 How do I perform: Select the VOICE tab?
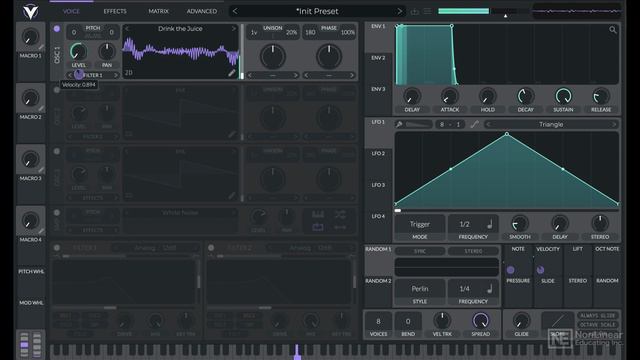pyautogui.click(x=71, y=11)
